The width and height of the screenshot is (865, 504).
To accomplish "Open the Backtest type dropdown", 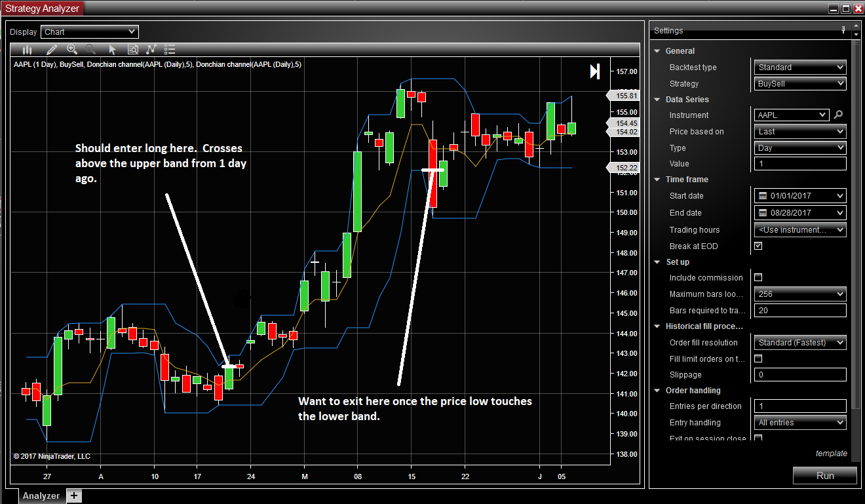I will click(800, 67).
